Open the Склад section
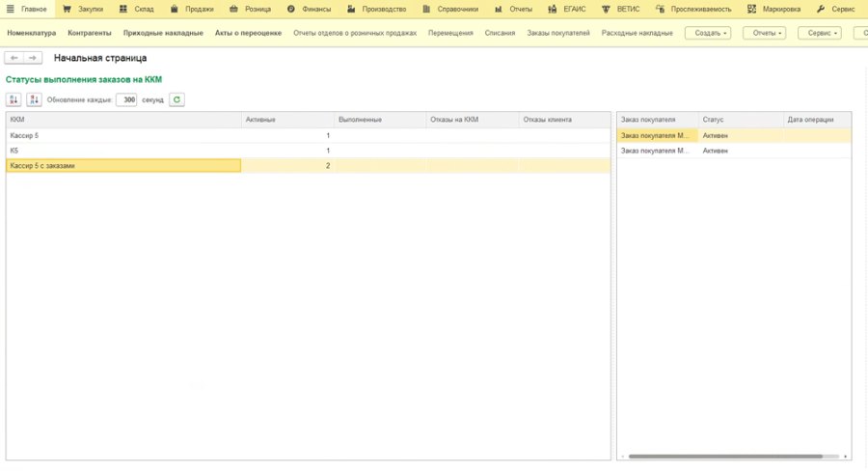The width and height of the screenshot is (868, 471). [x=137, y=9]
